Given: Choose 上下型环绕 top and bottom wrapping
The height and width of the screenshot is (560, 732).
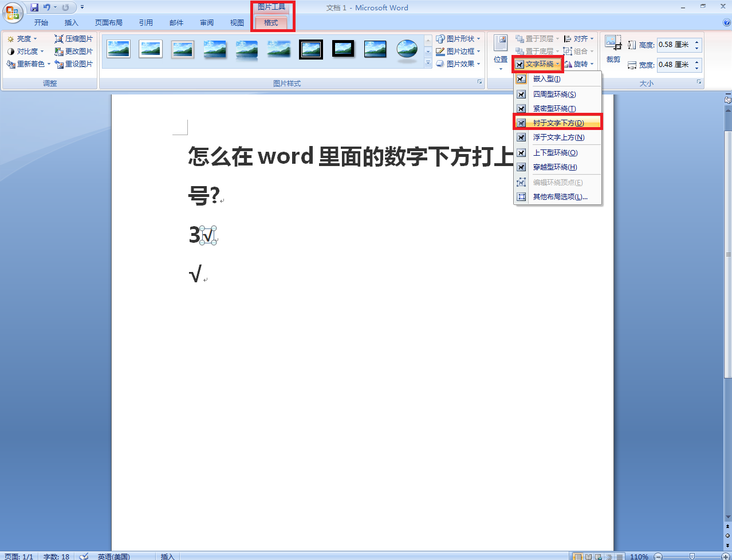Looking at the screenshot, I should (x=558, y=153).
